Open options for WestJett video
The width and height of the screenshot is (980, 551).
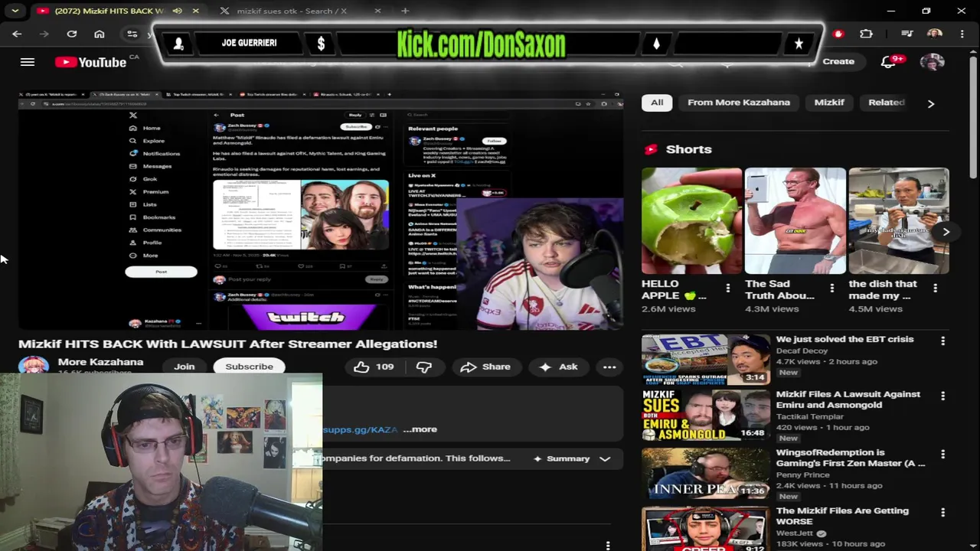[942, 512]
